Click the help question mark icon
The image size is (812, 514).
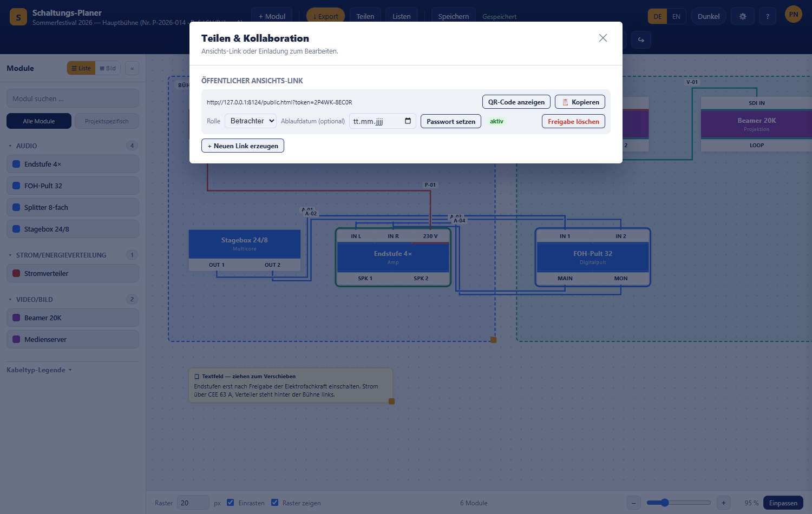coord(768,16)
